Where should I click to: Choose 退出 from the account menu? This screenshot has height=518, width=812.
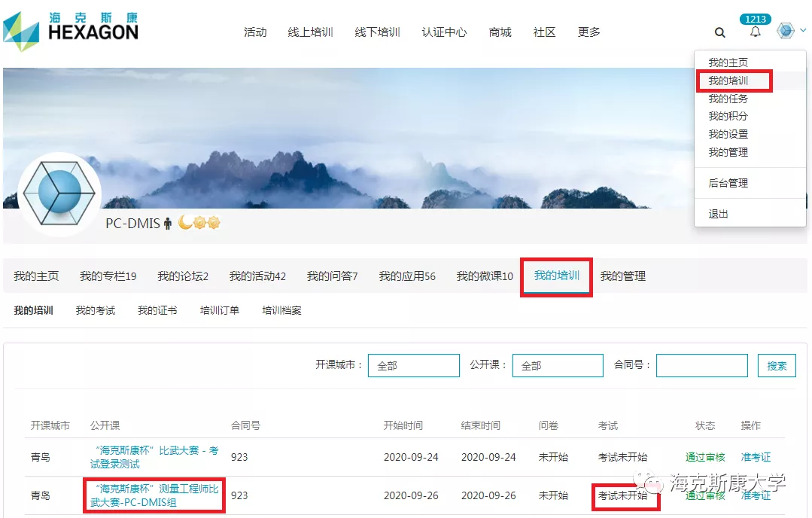pos(718,214)
